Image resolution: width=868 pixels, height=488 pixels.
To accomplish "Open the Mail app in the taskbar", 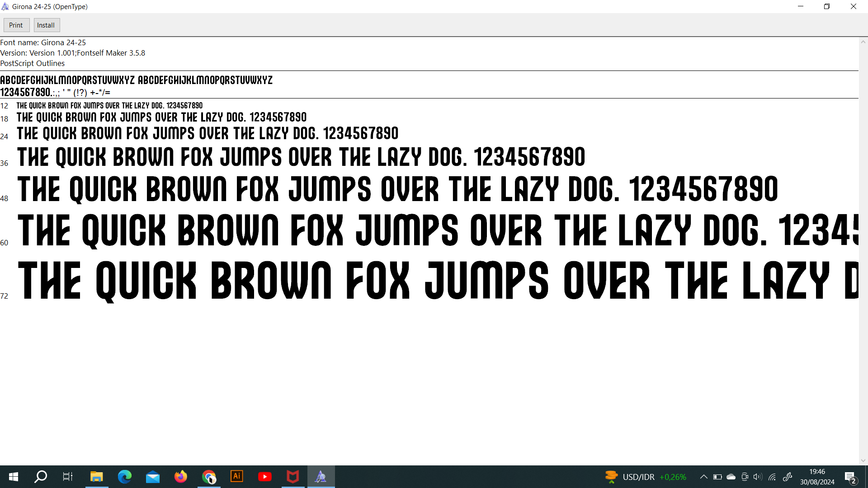I will tap(152, 476).
